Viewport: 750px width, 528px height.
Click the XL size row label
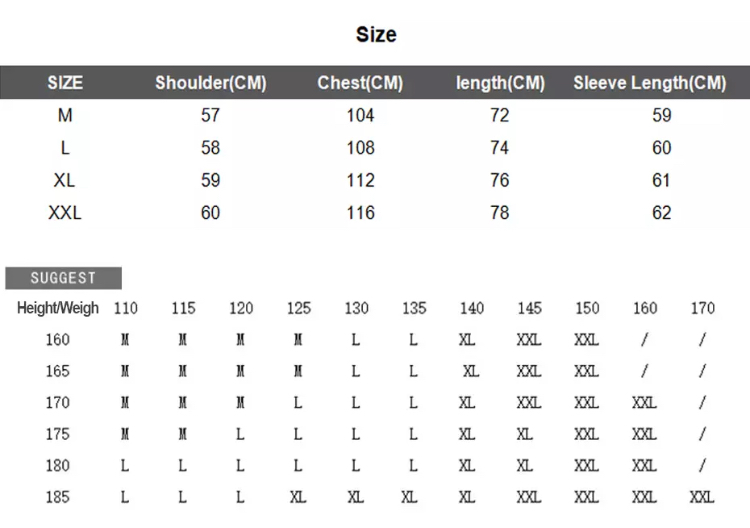(x=64, y=180)
